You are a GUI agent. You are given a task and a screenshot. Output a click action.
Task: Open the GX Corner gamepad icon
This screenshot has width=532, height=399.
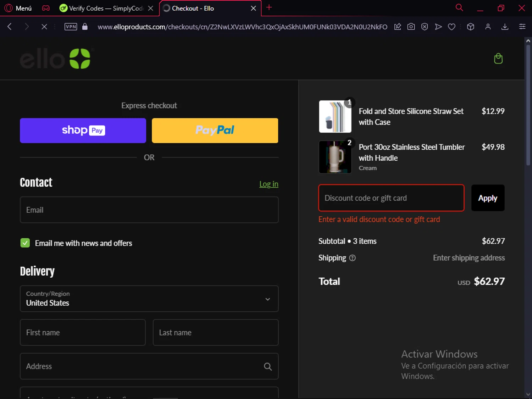(46, 8)
